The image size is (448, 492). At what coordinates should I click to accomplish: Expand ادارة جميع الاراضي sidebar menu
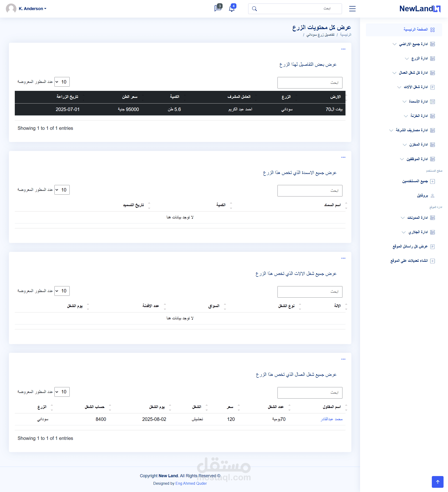tap(414, 44)
